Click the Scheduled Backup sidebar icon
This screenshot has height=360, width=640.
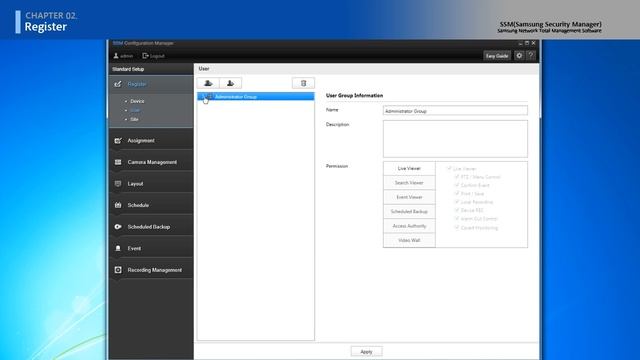[x=118, y=227]
